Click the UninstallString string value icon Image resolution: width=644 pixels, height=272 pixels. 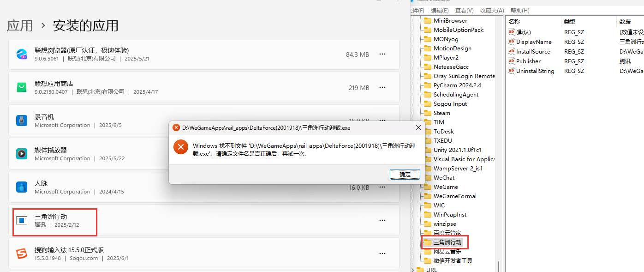(x=512, y=71)
